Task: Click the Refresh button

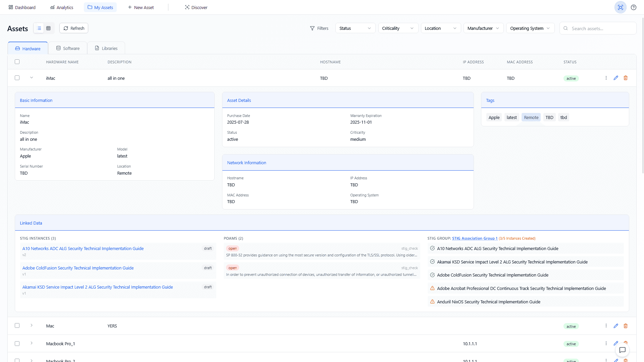Action: click(x=74, y=28)
